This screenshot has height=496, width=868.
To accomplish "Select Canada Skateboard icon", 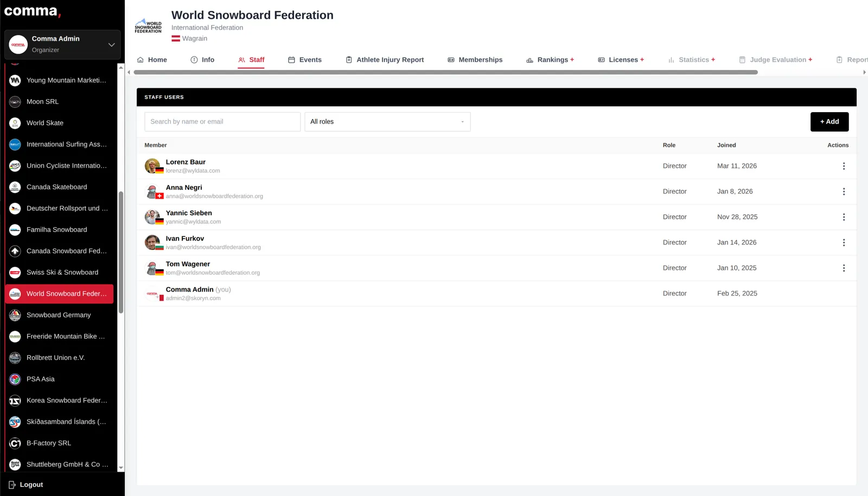I will click(15, 187).
